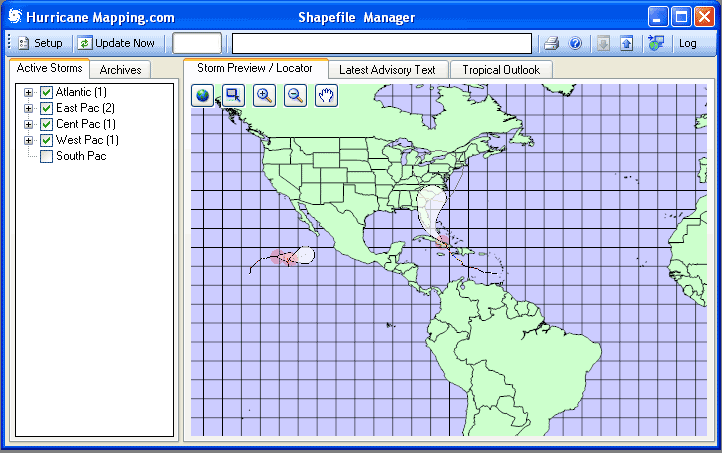
Task: Switch to the Active Storms tab
Action: point(49,68)
